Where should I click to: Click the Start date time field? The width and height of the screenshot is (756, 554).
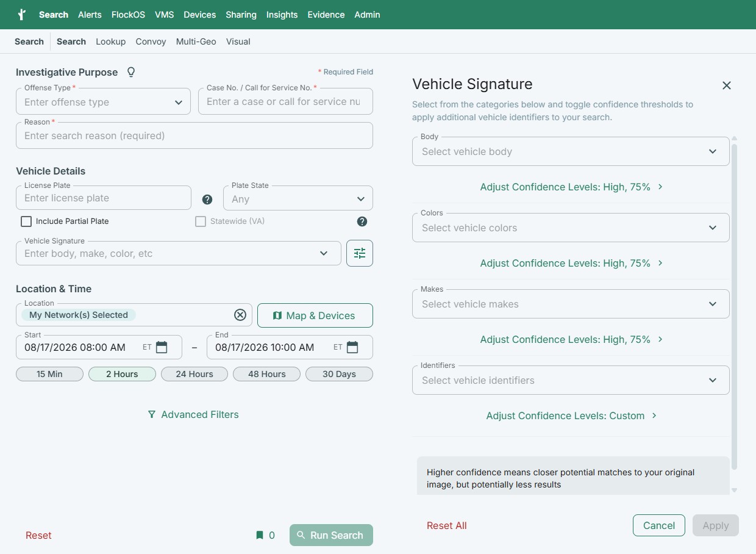click(x=99, y=347)
